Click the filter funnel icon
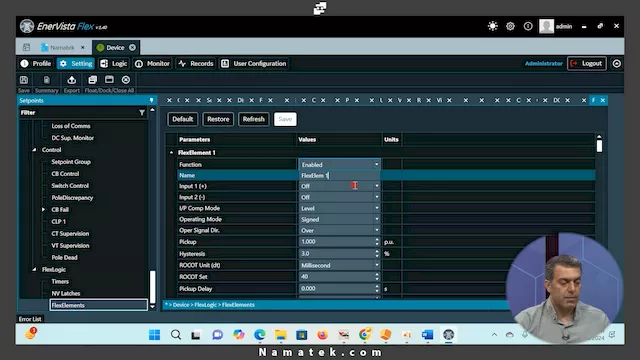Image resolution: width=640 pixels, height=360 pixels. pyautogui.click(x=142, y=112)
